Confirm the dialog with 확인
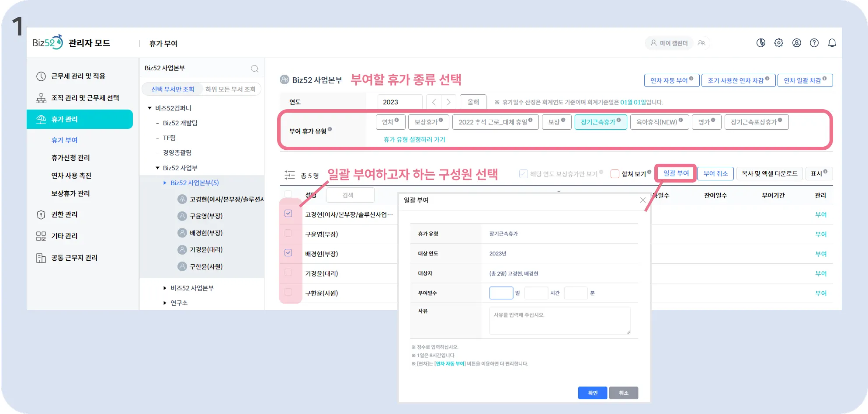 point(593,393)
